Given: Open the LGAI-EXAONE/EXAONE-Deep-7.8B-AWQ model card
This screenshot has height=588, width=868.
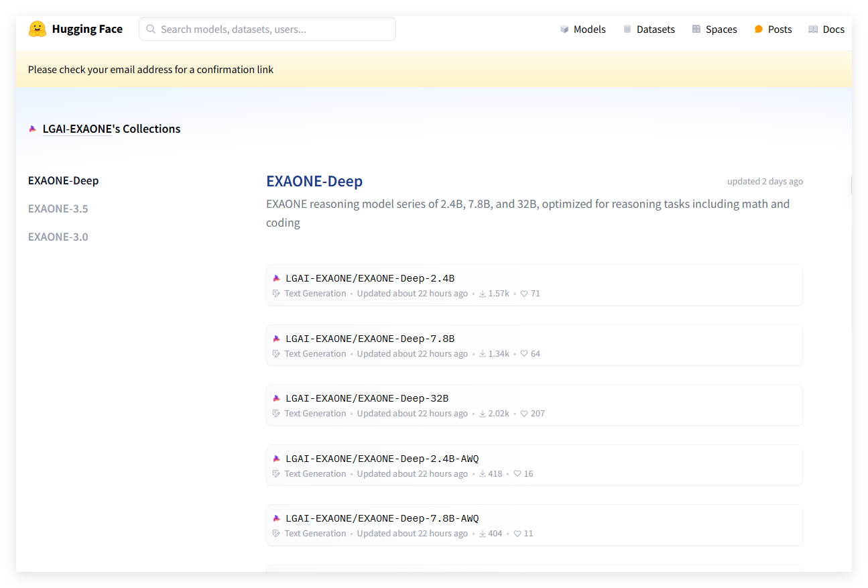Looking at the screenshot, I should (534, 525).
